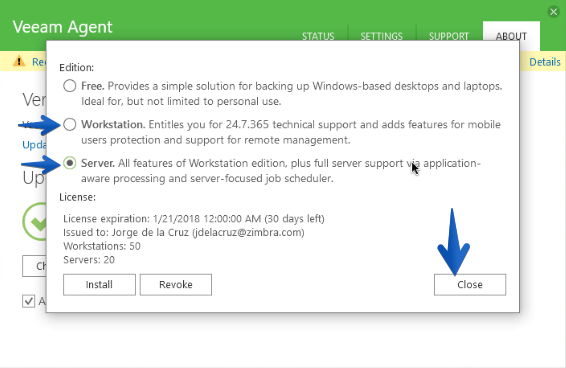Click the 'License:' label
This screenshot has height=368, width=566.
78,197
